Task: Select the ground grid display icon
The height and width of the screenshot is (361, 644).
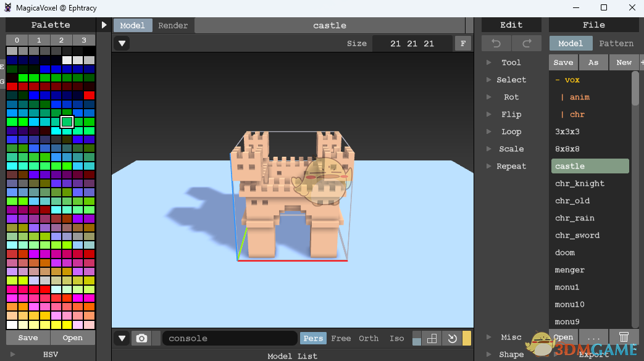Action: click(432, 338)
